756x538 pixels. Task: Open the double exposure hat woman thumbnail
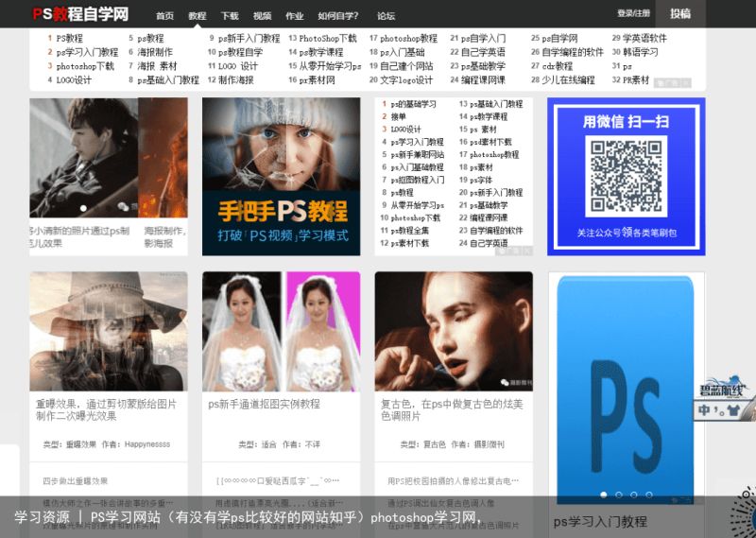click(109, 331)
